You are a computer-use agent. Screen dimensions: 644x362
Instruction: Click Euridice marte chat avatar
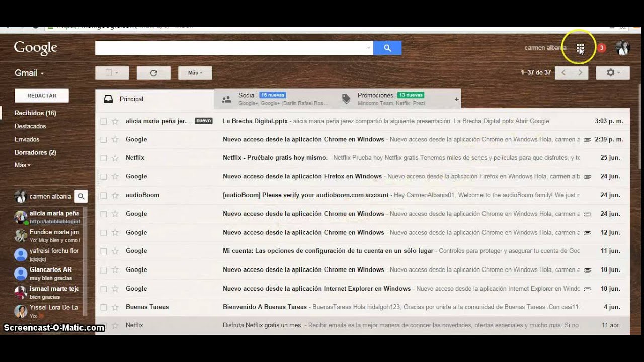pyautogui.click(x=21, y=236)
